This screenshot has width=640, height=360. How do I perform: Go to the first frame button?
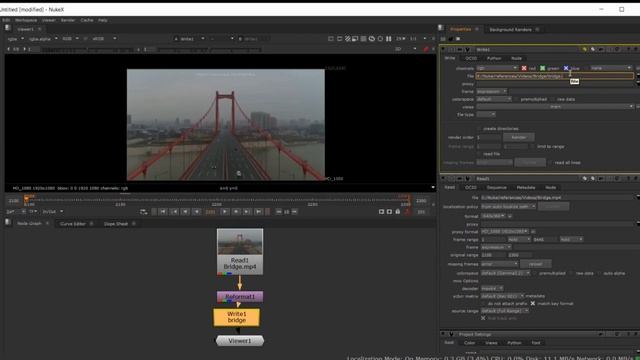point(162,212)
